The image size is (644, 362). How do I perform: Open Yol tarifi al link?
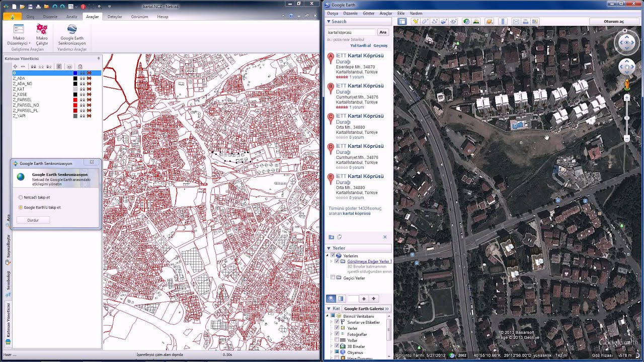pyautogui.click(x=360, y=45)
